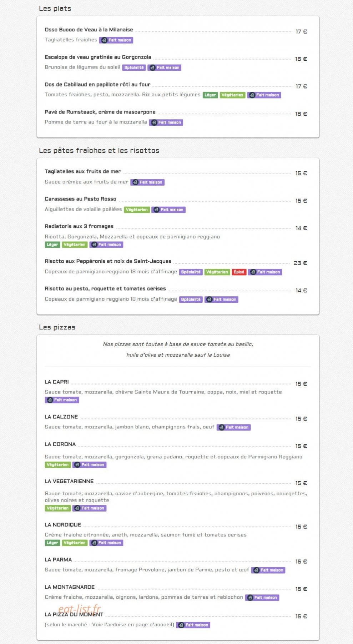Click the Spécialité tag on Escalope de veau
The height and width of the screenshot is (644, 353).
pyautogui.click(x=134, y=67)
